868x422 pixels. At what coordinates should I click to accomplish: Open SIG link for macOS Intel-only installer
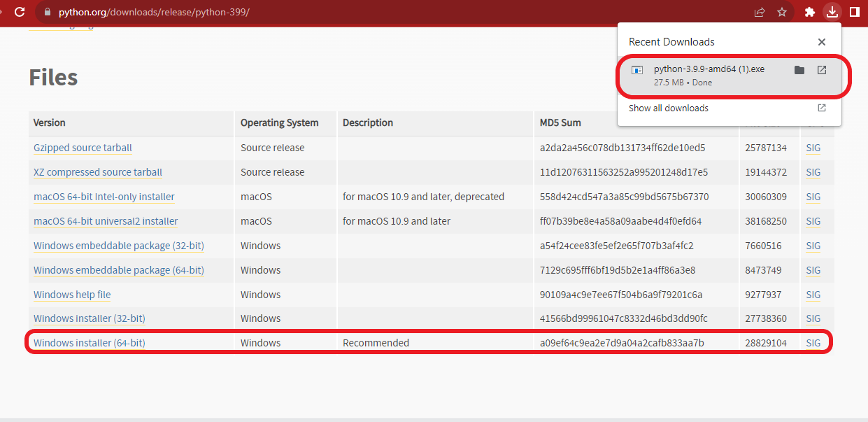coord(813,197)
